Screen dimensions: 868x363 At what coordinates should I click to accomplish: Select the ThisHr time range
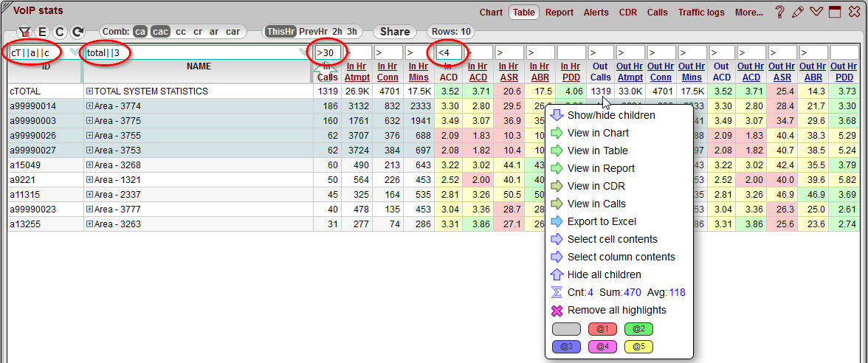click(x=280, y=32)
